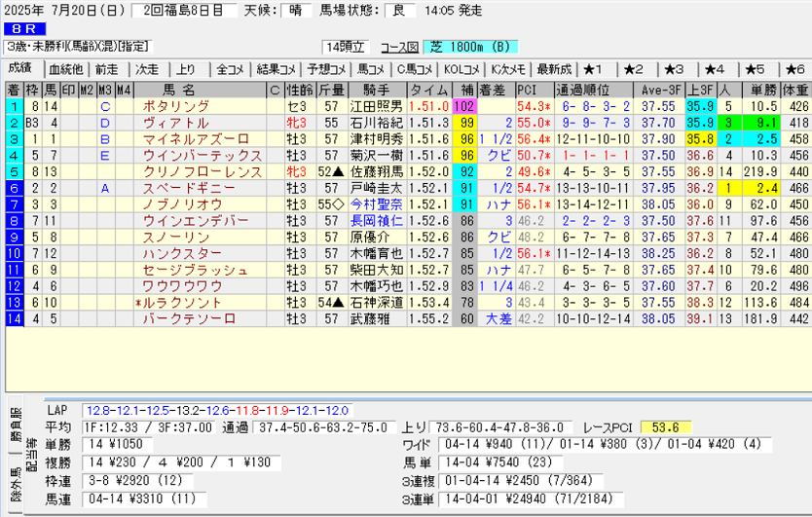This screenshot has height=517, width=812.
Task: Select the ★1 star tab
Action: [594, 69]
